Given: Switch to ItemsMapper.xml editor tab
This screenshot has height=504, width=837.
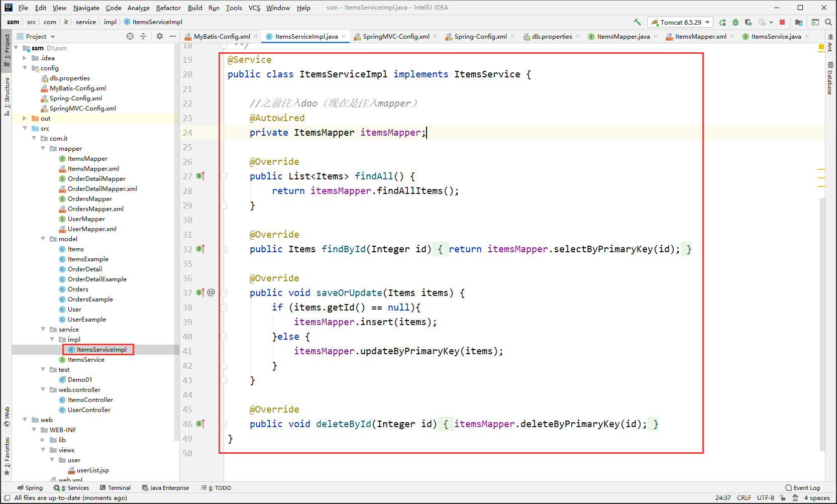Looking at the screenshot, I should click(x=700, y=36).
